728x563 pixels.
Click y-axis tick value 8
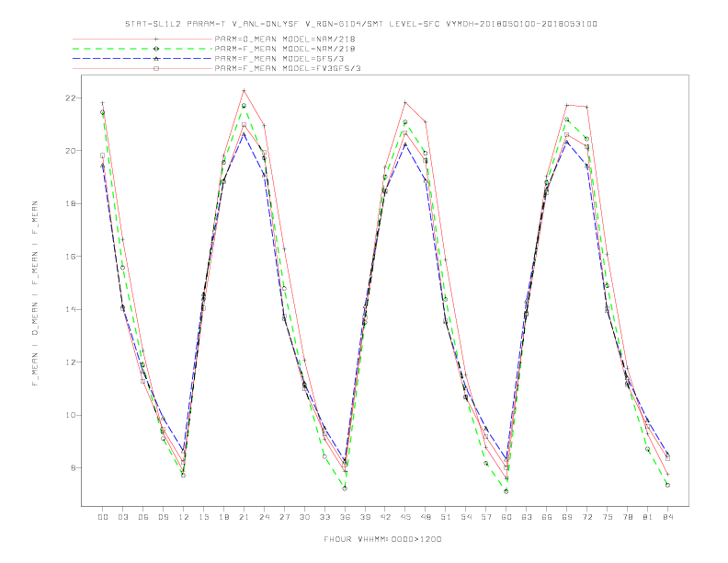pyautogui.click(x=74, y=467)
